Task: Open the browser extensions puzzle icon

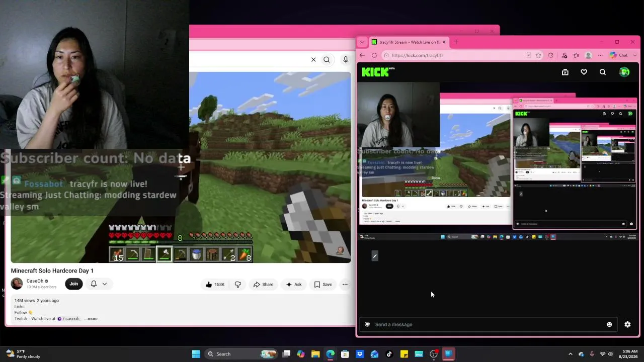Action: pos(550,55)
